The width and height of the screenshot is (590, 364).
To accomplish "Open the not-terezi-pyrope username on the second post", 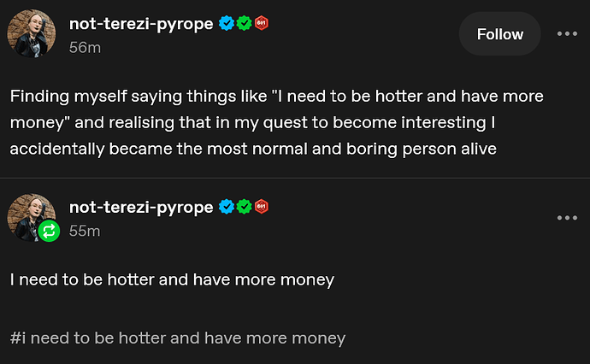I will coord(141,206).
